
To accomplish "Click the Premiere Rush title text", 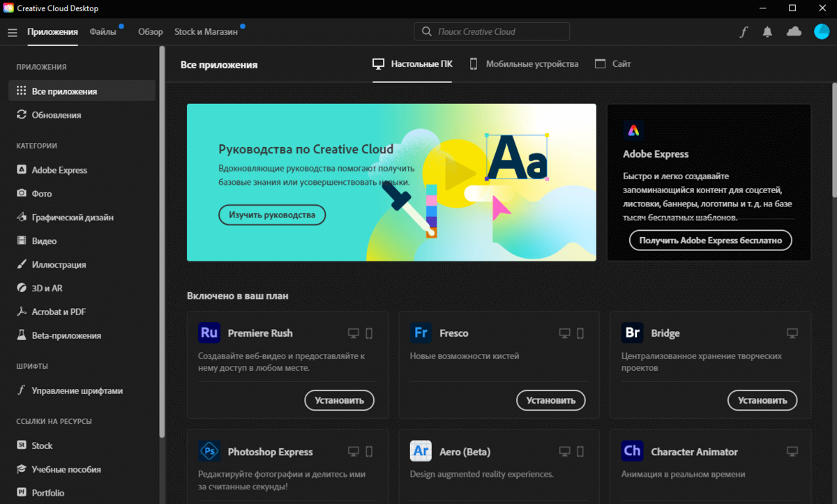I will point(260,333).
